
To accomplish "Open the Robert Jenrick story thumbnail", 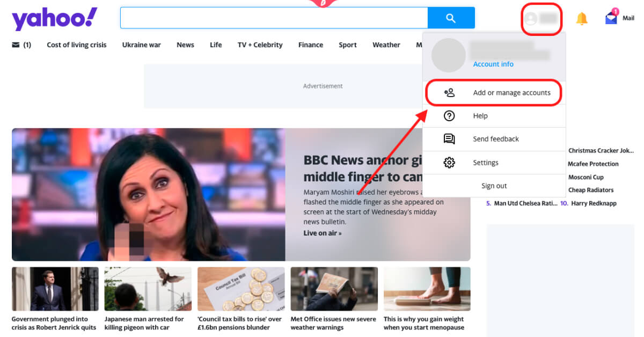I will tap(55, 289).
